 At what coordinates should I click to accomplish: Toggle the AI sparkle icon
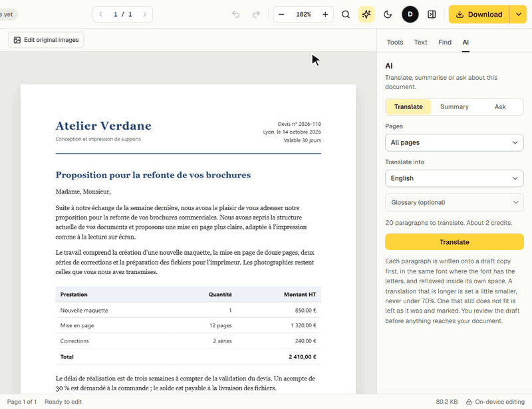click(366, 14)
